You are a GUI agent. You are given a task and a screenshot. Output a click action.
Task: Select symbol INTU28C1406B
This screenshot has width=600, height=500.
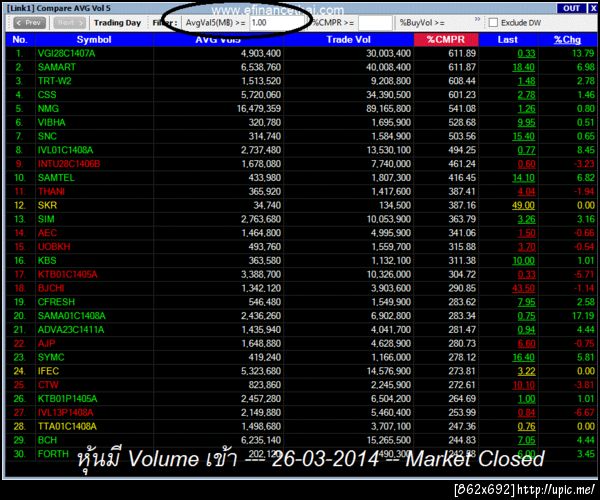pos(68,164)
